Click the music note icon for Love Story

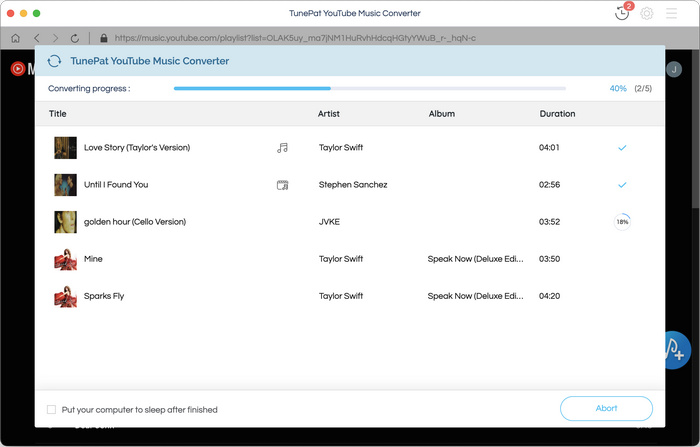[x=282, y=148]
